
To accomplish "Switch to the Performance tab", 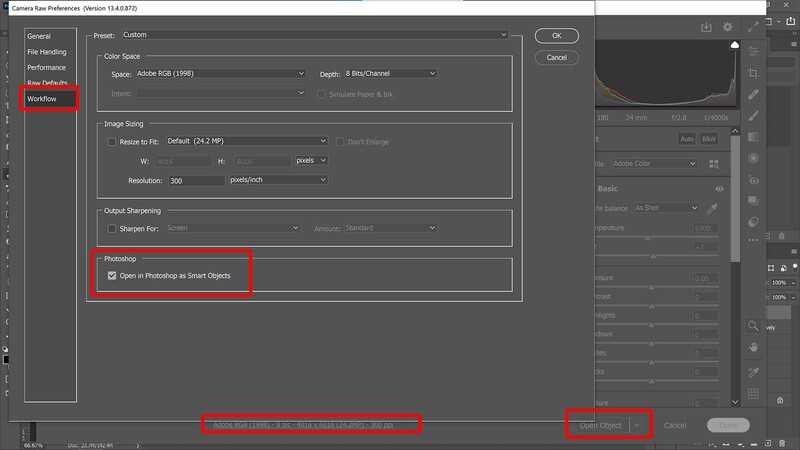I will pos(46,67).
